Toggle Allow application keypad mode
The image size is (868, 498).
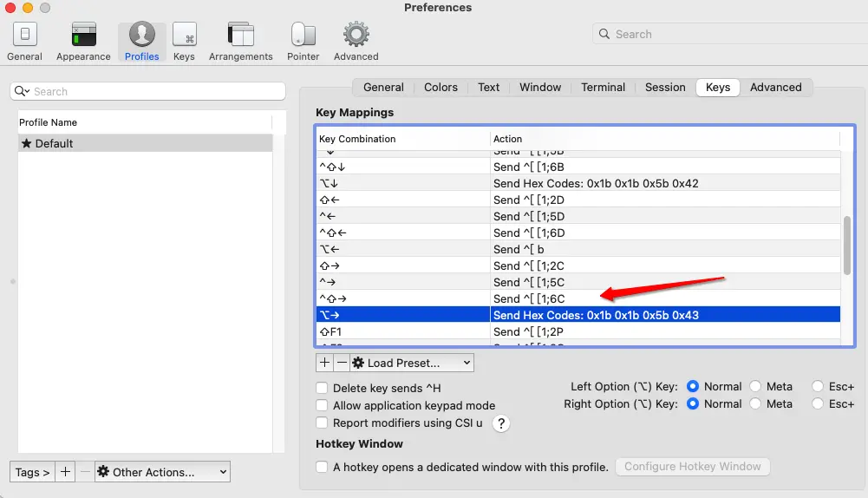coord(323,405)
